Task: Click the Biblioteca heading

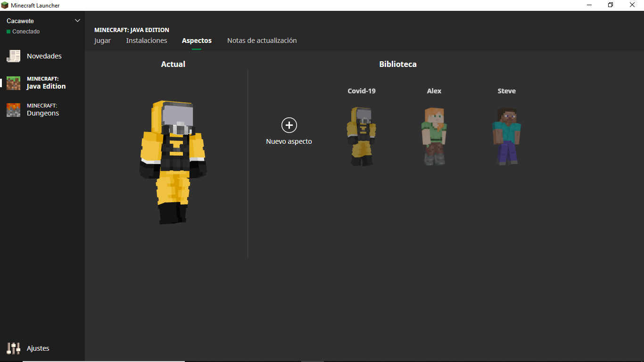Action: pos(398,64)
